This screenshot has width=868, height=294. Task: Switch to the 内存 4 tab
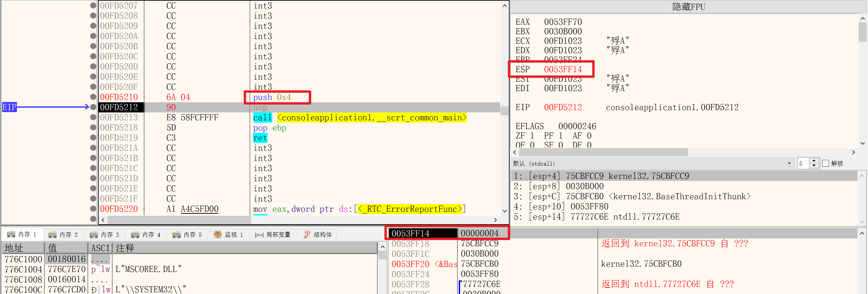tap(146, 234)
